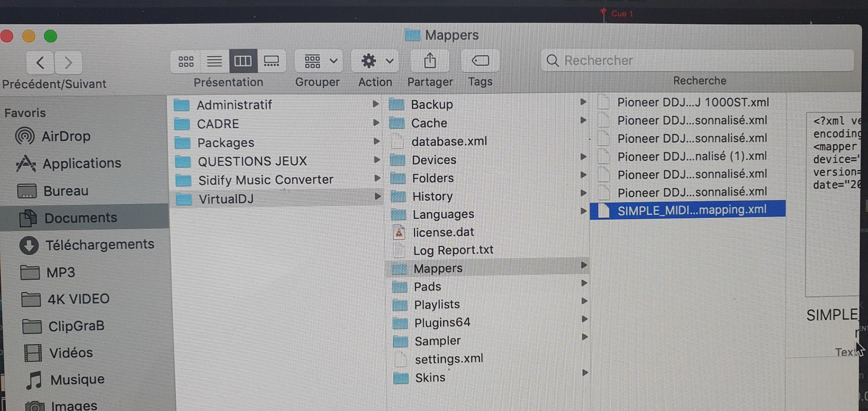
Task: Click the XML preview thumbnail
Action: pyautogui.click(x=834, y=204)
